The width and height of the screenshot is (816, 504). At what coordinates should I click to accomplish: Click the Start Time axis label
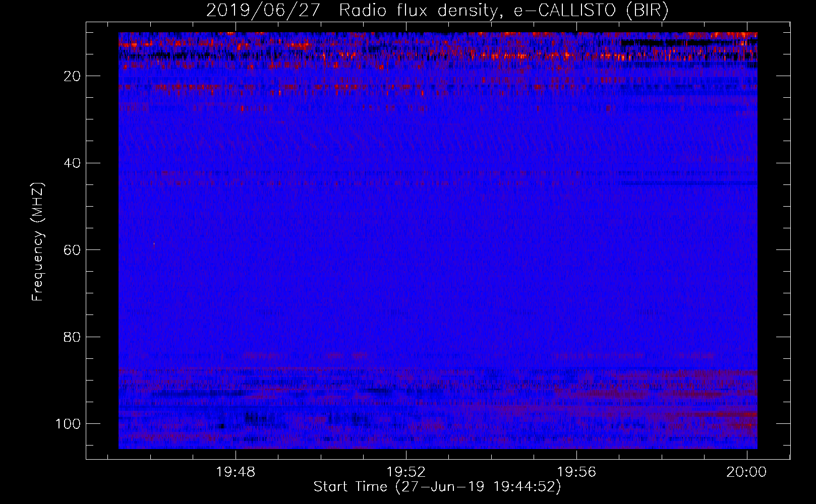pyautogui.click(x=437, y=487)
